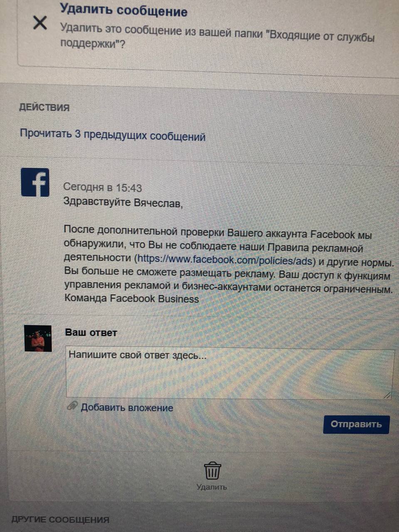Open the facebook.com/policies/ads link
The width and height of the screenshot is (399, 532).
point(225,260)
